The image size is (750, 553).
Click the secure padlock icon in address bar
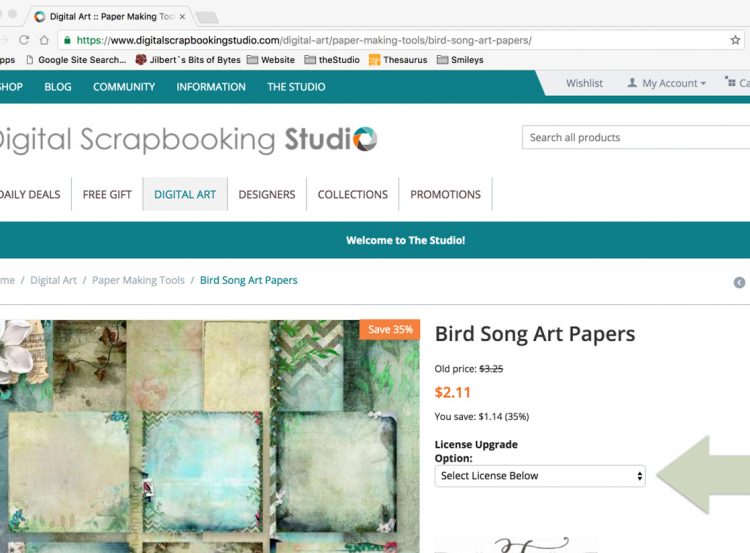67,40
